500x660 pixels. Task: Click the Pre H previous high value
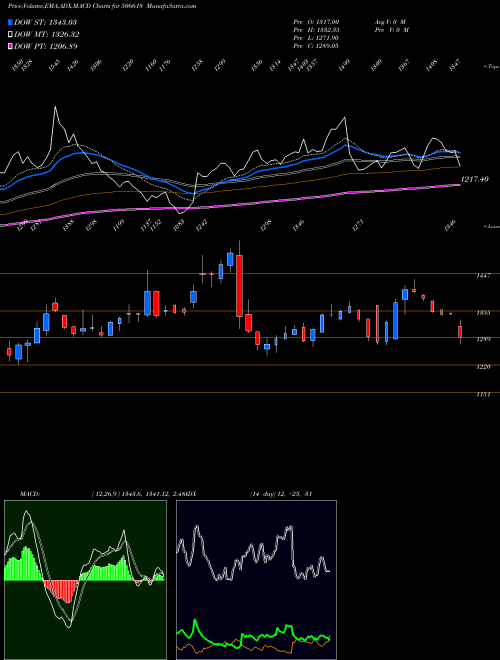(x=316, y=30)
